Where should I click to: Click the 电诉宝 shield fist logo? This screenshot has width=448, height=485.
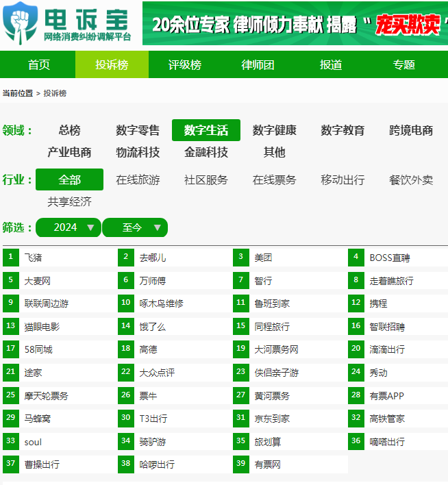(21, 23)
